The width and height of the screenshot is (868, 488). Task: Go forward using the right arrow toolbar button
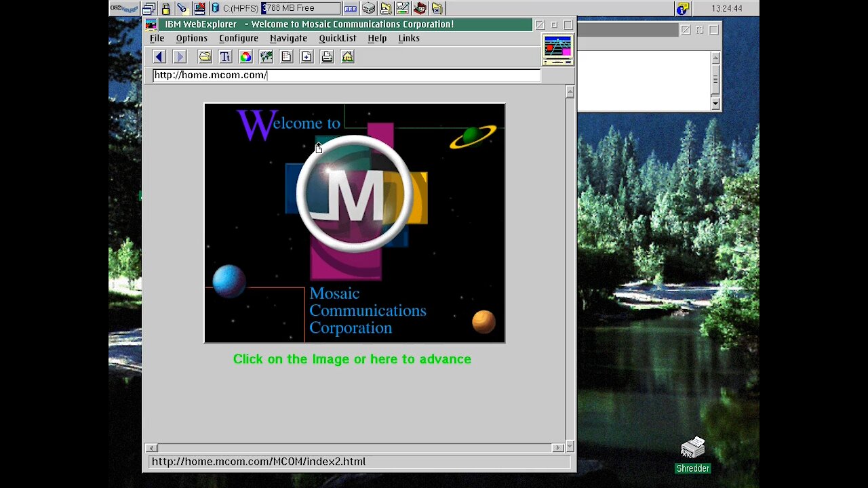[180, 57]
